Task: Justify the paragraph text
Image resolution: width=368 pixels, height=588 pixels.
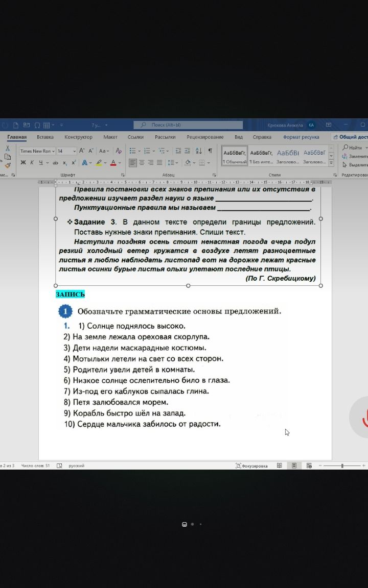Action: click(159, 162)
